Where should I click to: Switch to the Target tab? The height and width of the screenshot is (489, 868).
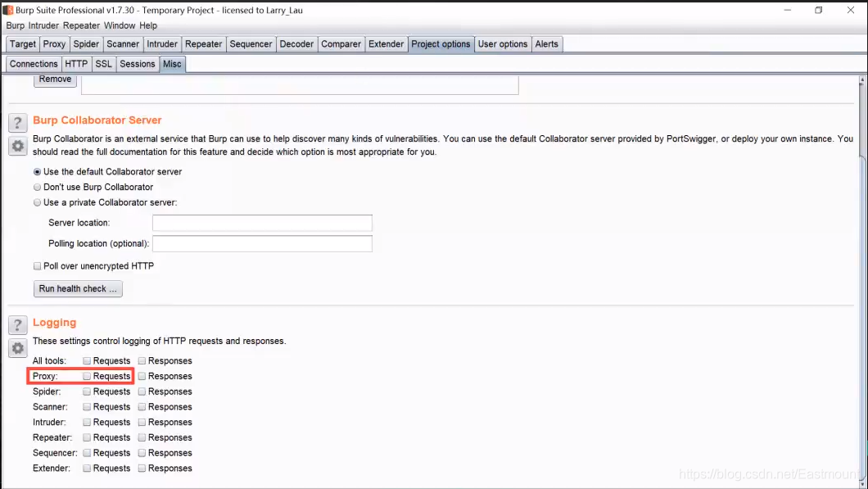pos(23,44)
